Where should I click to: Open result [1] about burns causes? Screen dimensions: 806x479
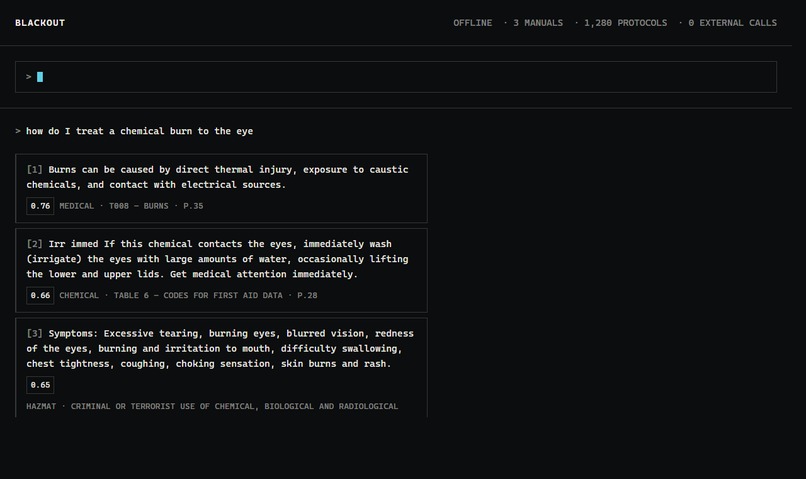pos(221,188)
